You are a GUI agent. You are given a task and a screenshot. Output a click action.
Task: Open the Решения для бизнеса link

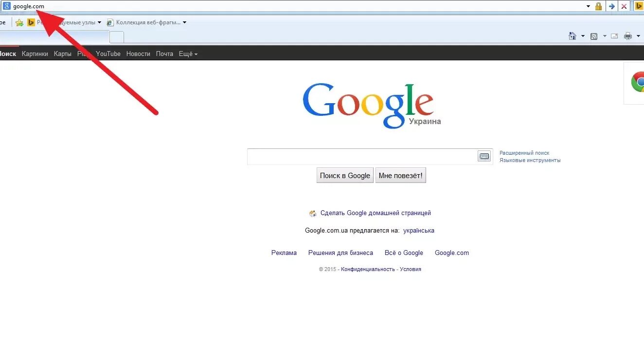[340, 253]
